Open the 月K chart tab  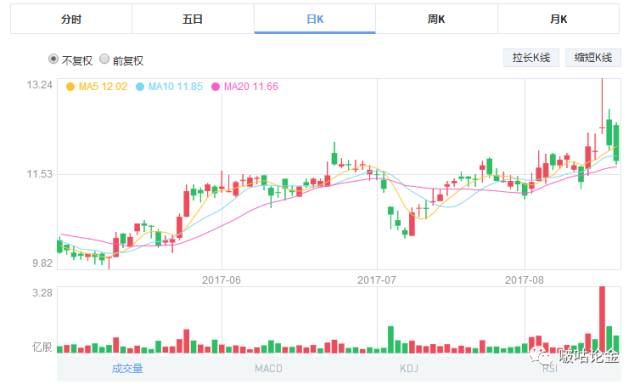(558, 19)
